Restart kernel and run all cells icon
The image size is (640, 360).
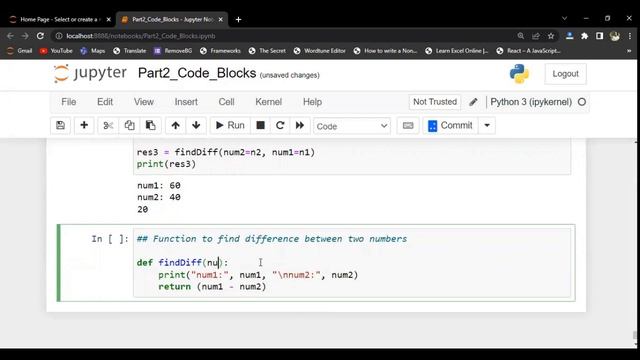pos(300,125)
